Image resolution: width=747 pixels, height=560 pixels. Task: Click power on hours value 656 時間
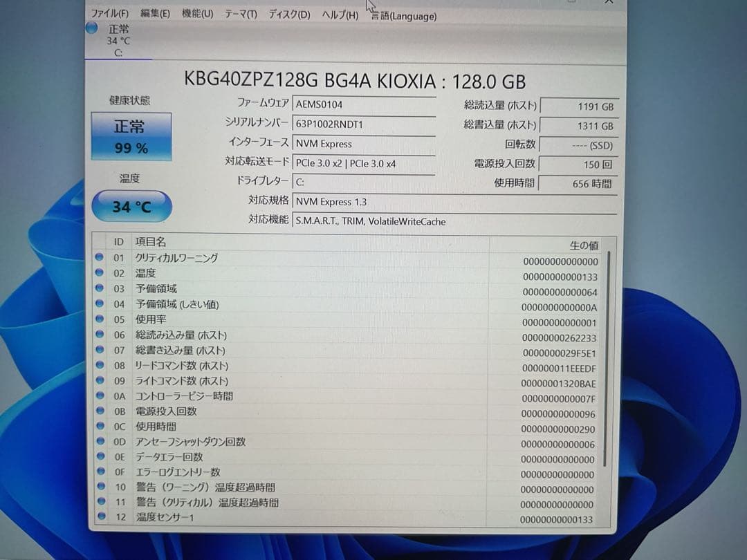(x=578, y=183)
